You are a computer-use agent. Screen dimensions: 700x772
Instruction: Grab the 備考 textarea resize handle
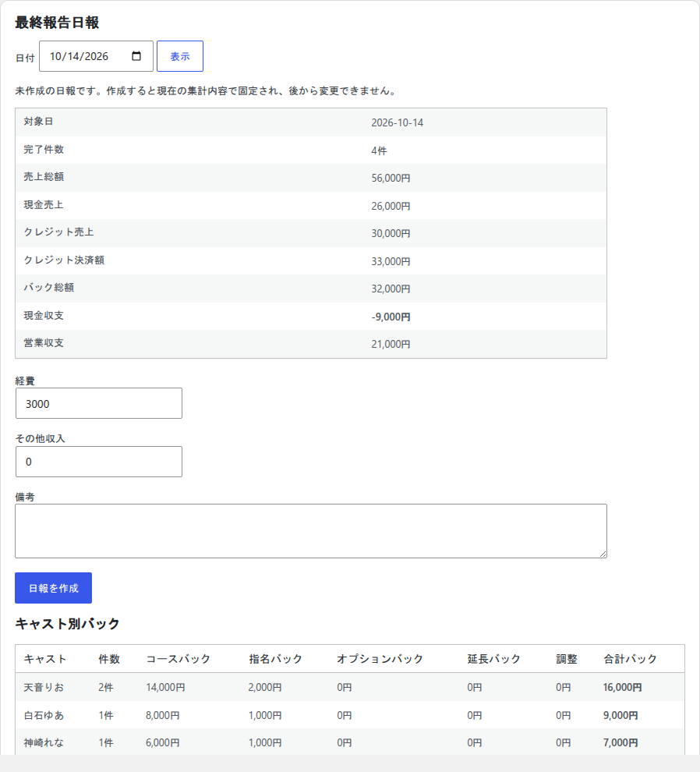(x=603, y=554)
